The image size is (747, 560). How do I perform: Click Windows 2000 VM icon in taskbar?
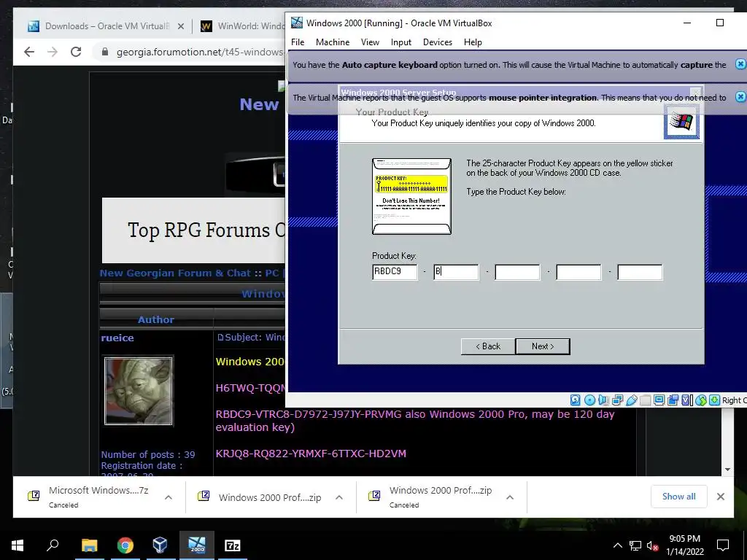[x=197, y=545]
